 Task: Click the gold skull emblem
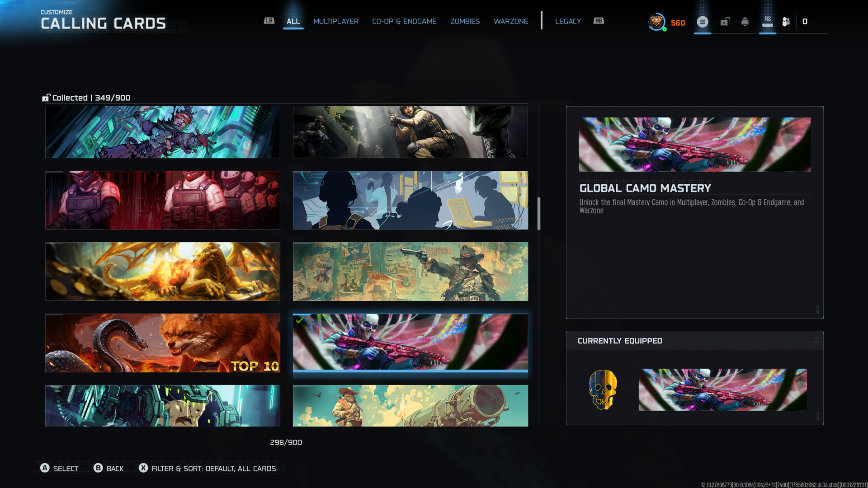coord(603,389)
